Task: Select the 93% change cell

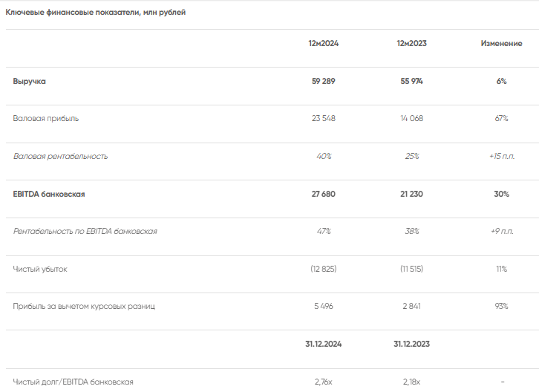Action: click(501, 306)
